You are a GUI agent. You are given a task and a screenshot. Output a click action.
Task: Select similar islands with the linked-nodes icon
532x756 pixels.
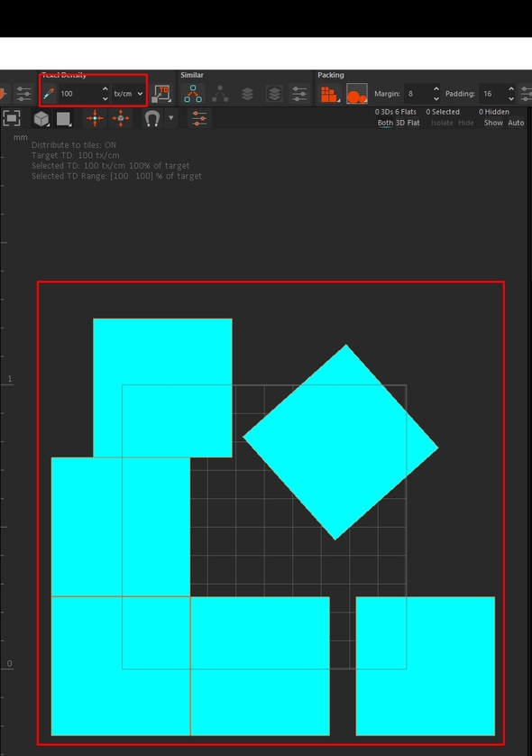(x=193, y=94)
